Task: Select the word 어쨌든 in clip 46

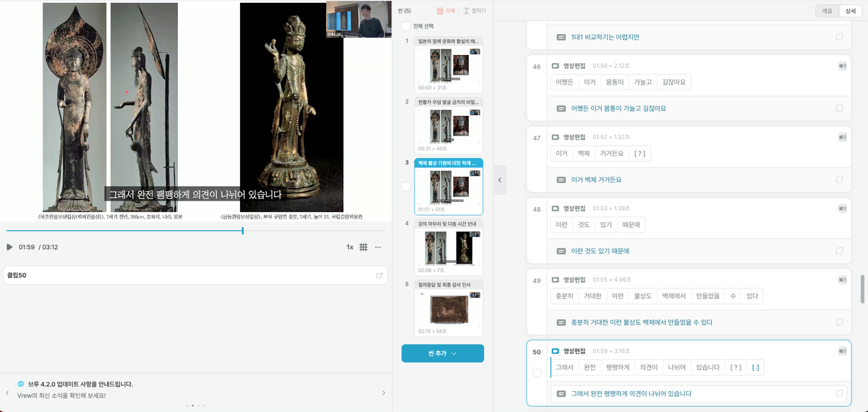Action: [564, 83]
